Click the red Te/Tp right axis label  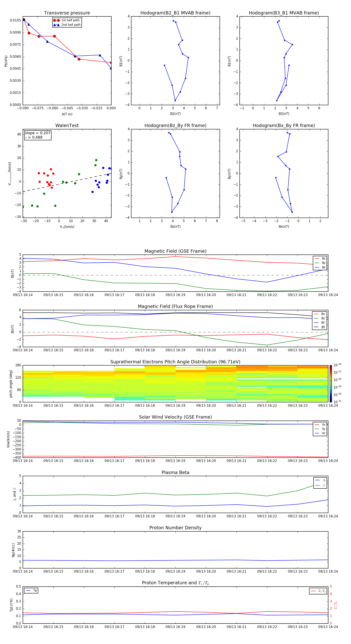coord(336,605)
